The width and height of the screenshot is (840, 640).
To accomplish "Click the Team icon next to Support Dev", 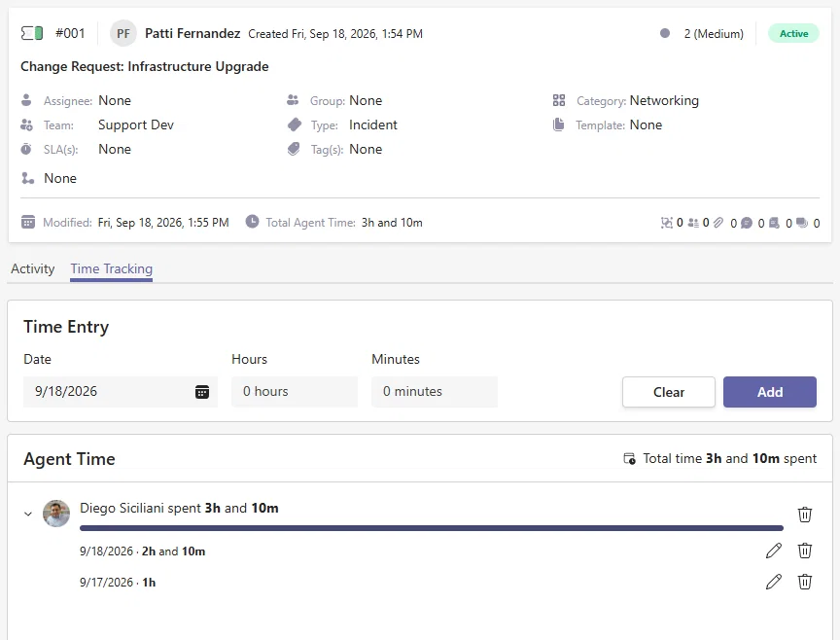I will [26, 124].
